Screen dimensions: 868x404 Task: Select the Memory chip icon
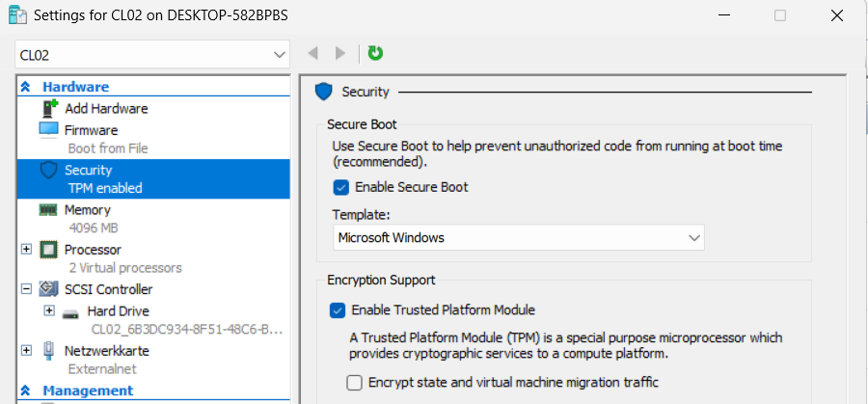(48, 209)
